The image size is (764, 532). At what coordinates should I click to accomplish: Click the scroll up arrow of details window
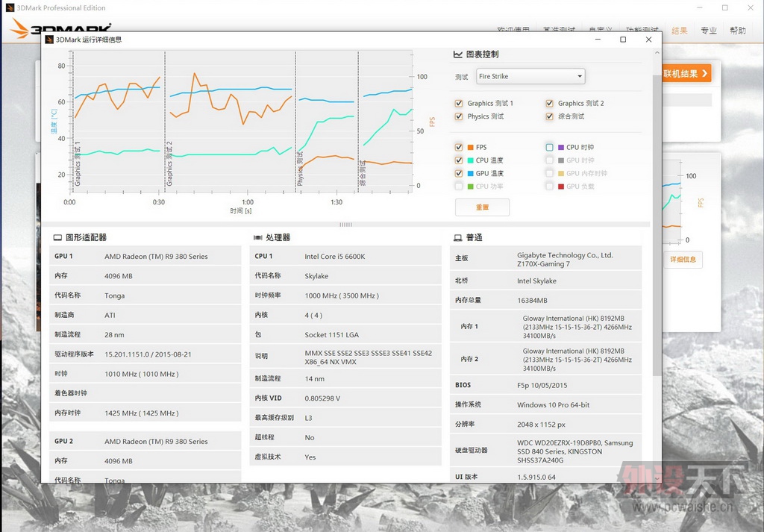click(657, 53)
